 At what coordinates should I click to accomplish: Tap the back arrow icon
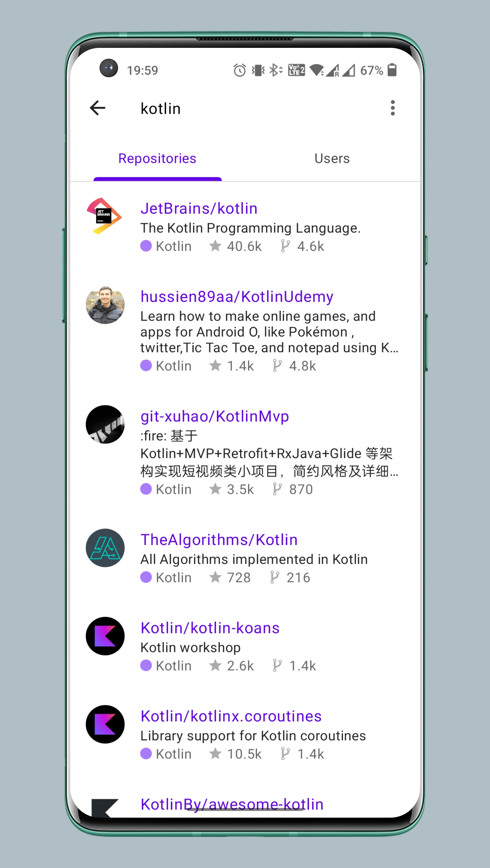98,108
